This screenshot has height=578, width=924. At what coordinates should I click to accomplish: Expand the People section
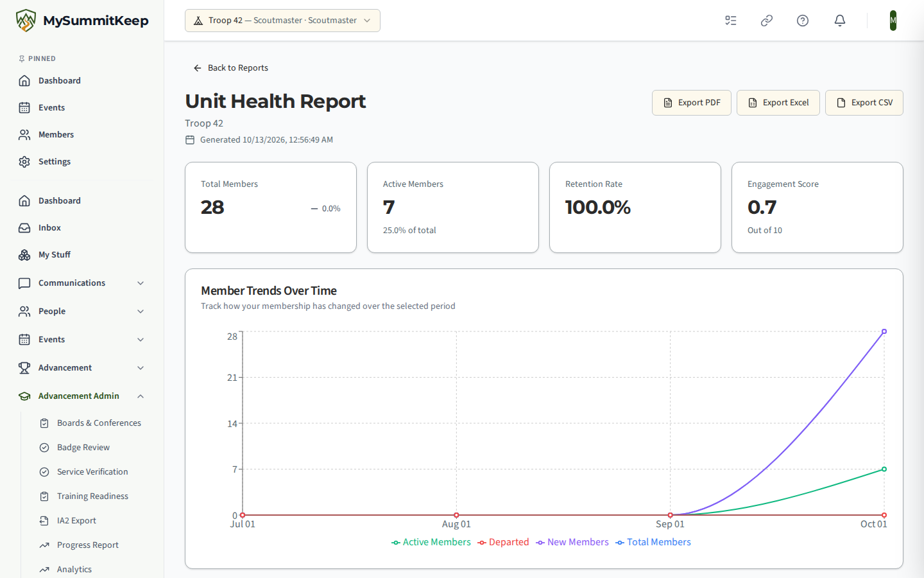coord(82,311)
